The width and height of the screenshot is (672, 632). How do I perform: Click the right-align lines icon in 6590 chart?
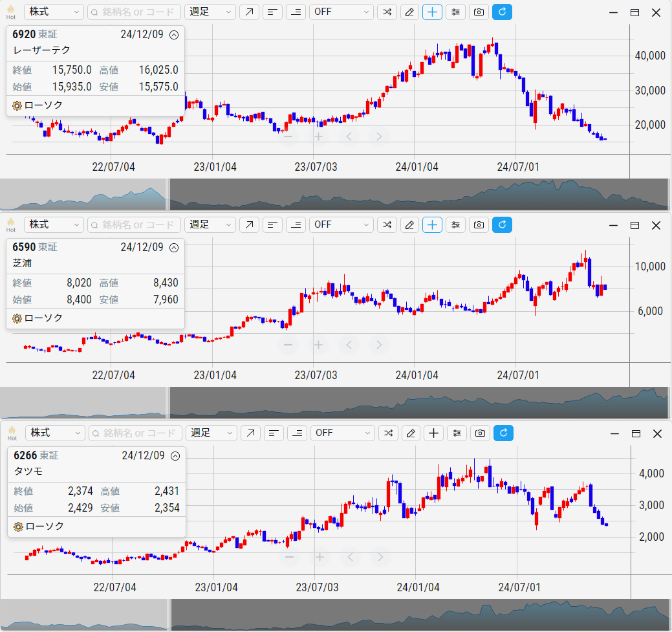click(296, 224)
